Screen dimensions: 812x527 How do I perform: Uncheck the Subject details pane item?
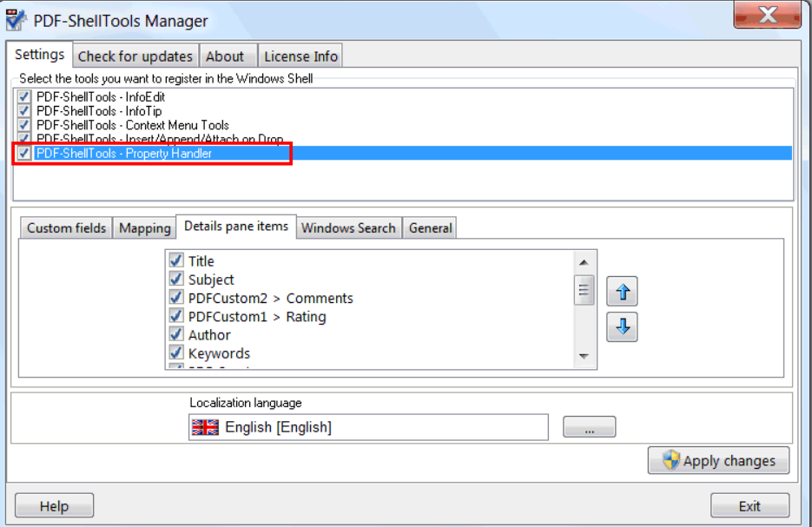coord(176,279)
